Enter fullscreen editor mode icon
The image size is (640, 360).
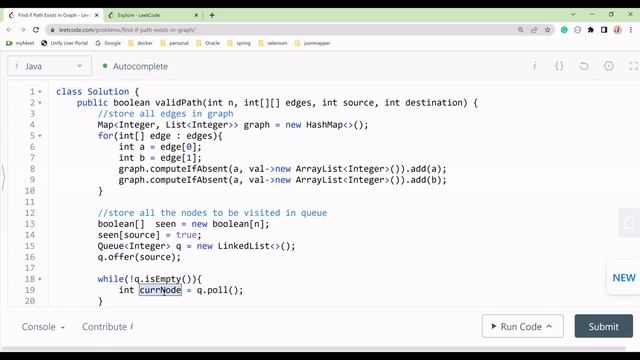click(x=633, y=66)
